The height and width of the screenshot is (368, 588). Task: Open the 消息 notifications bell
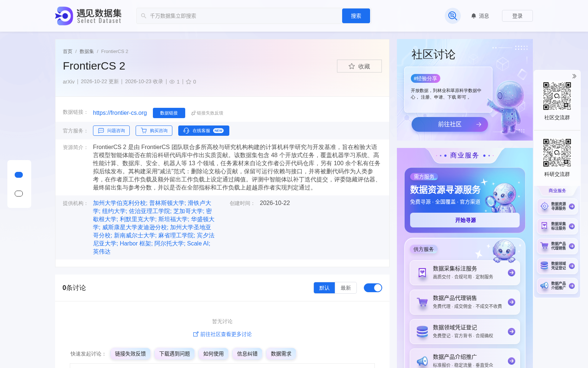tap(480, 16)
